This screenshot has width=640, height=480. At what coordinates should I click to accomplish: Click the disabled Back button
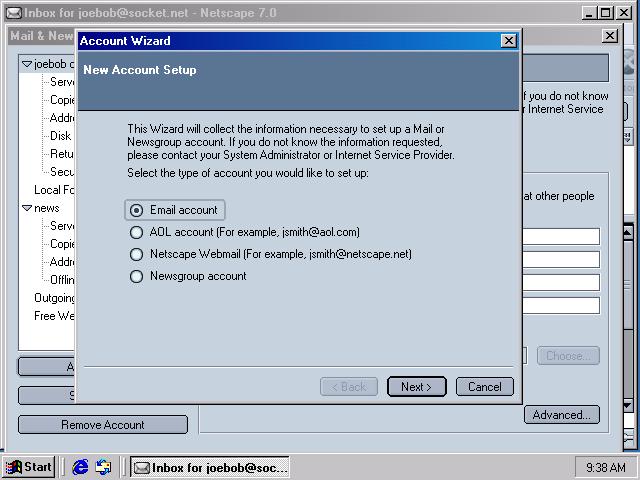click(349, 387)
